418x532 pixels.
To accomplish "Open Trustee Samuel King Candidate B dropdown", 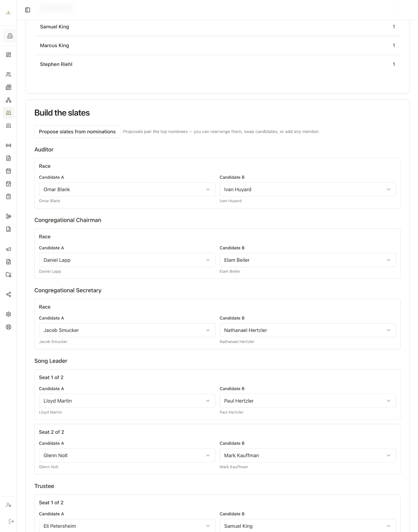I will click(x=308, y=526).
